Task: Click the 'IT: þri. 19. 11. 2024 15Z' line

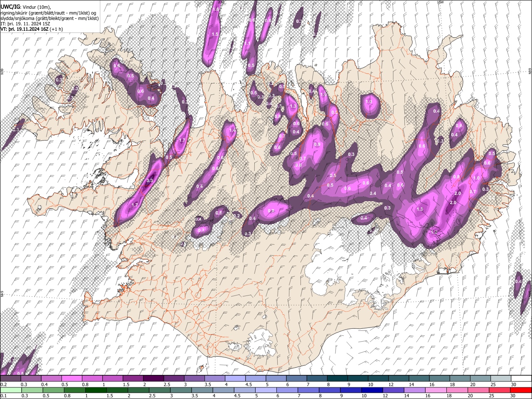Action: click(25, 24)
